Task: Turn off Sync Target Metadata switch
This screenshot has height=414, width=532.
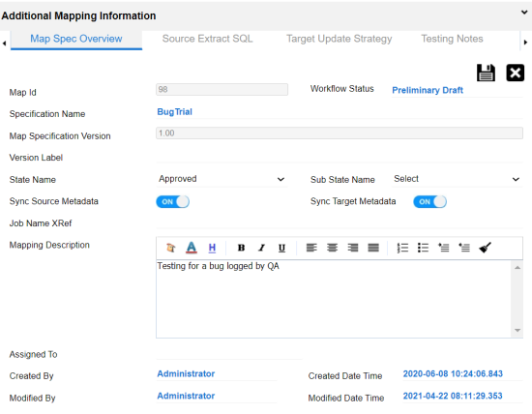Action: [x=429, y=201]
